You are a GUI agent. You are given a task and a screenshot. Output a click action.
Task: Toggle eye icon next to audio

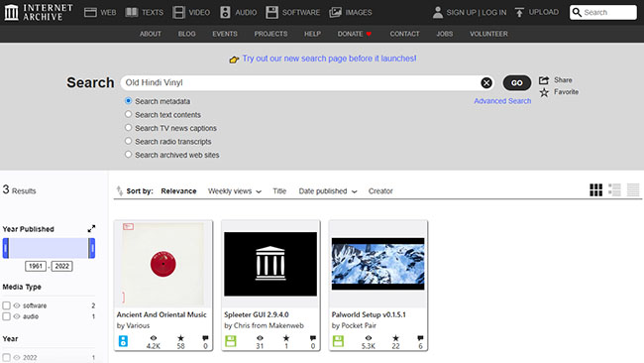(x=17, y=316)
